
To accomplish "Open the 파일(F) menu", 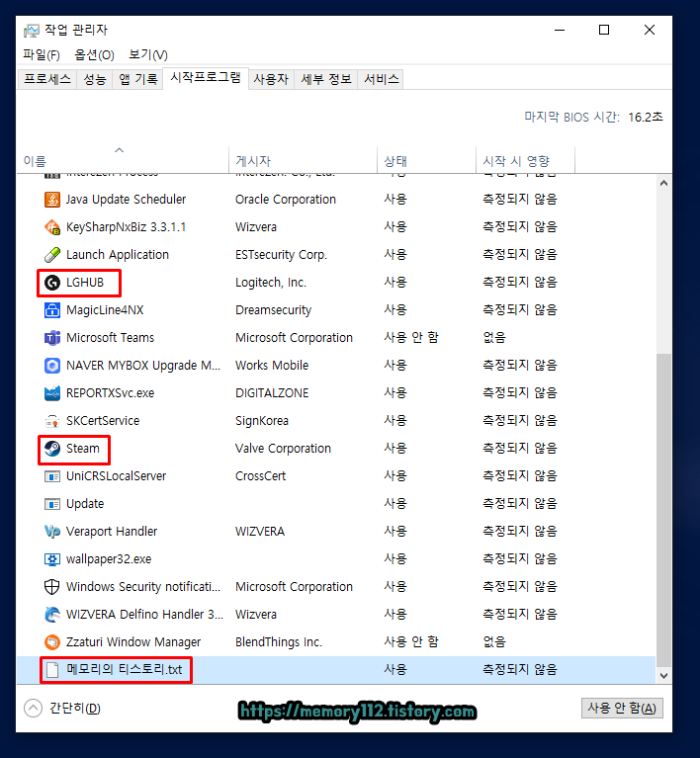I will point(42,54).
